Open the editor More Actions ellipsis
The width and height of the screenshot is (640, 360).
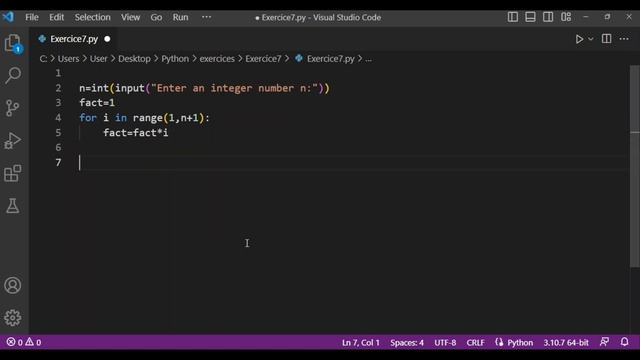pyautogui.click(x=624, y=39)
